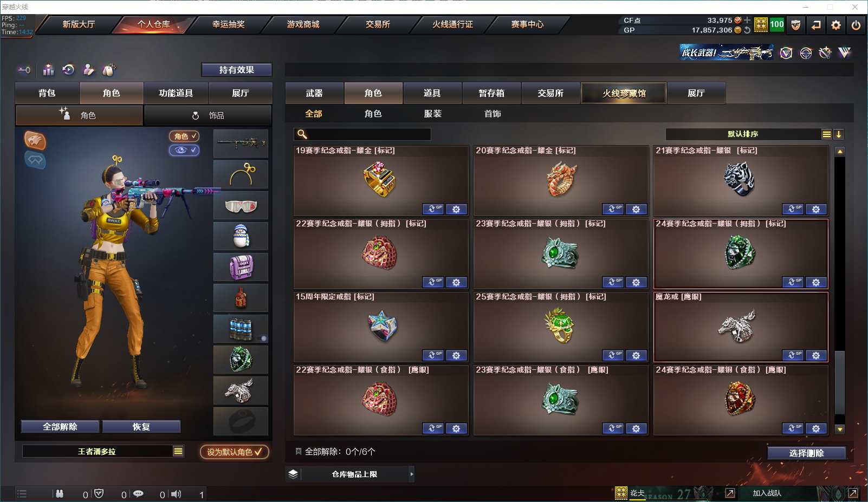Image resolution: width=868 pixels, height=502 pixels.
Task: Switch to the 火线珍藏馆 tab
Action: pos(624,93)
